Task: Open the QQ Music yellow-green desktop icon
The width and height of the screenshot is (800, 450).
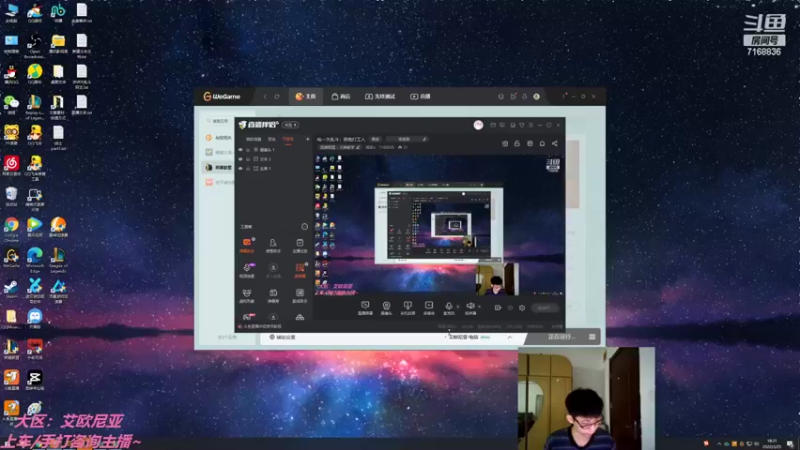Action: coord(35,75)
